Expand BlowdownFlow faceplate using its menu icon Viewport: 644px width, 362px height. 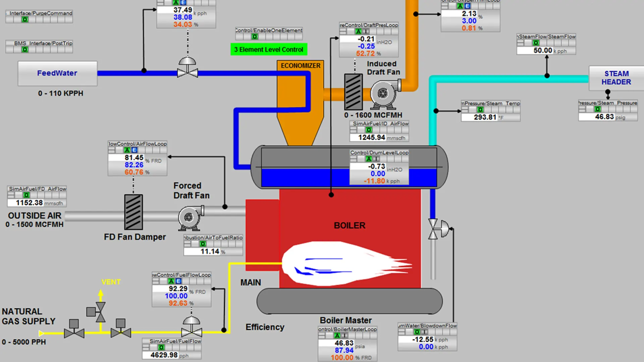click(x=401, y=332)
